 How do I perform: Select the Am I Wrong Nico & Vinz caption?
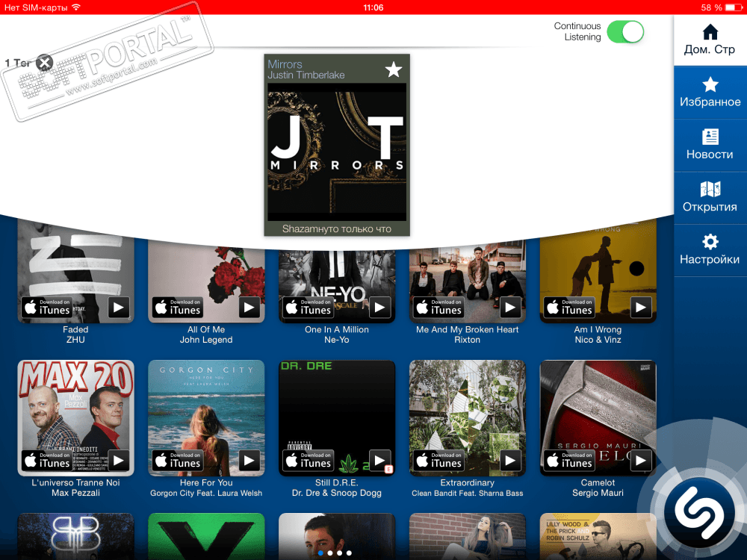point(598,335)
